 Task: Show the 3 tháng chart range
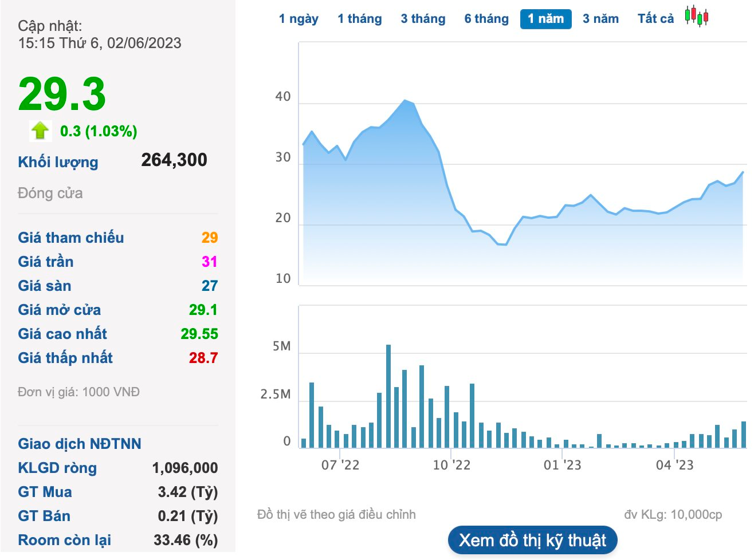[x=423, y=19]
